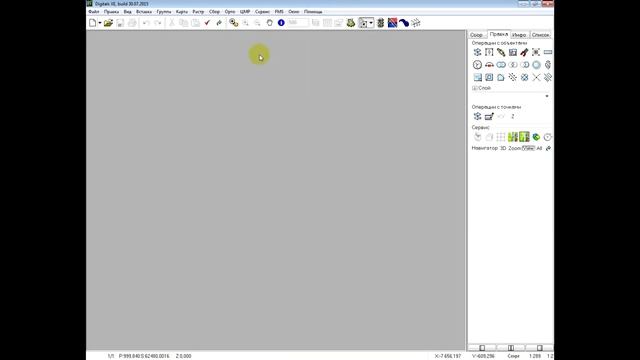This screenshot has width=640, height=360.
Task: Open the ЦМР menu
Action: [245, 12]
